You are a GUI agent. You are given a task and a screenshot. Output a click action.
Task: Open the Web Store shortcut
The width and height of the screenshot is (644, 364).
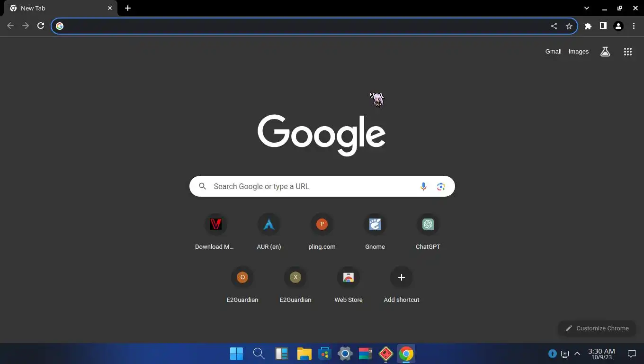coord(349,285)
